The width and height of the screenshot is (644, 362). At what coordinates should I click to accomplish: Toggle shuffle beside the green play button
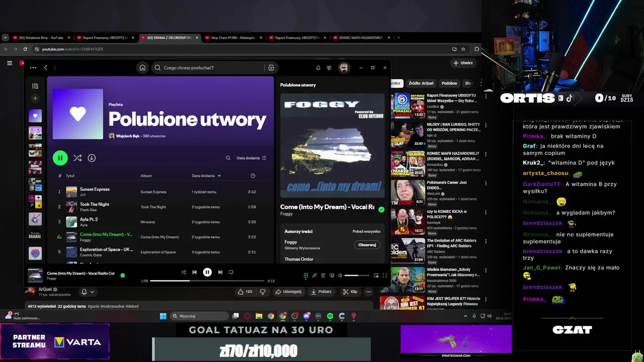coord(77,158)
